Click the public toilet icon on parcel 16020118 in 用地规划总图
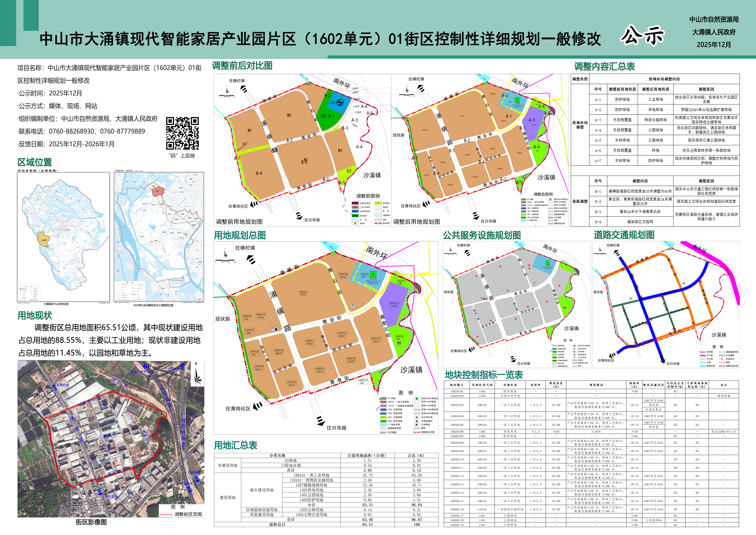 (x=399, y=343)
